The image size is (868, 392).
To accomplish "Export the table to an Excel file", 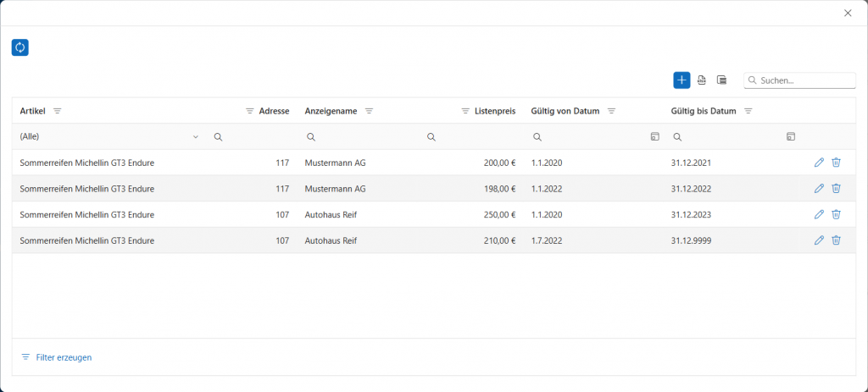I will pyautogui.click(x=702, y=80).
